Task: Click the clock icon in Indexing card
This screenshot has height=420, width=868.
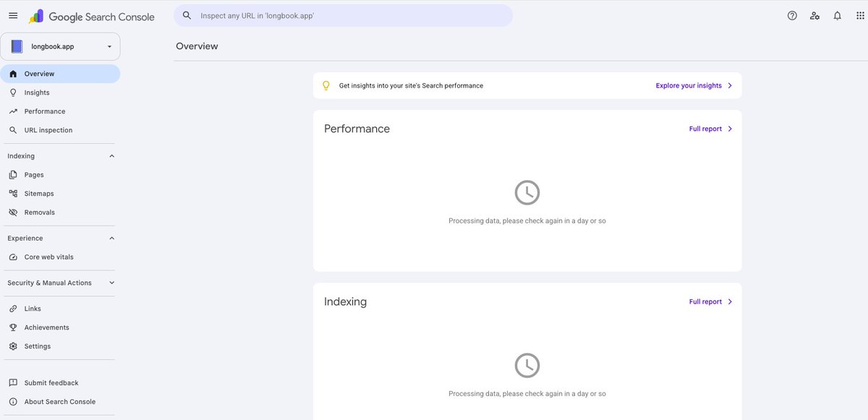Action: pyautogui.click(x=527, y=366)
